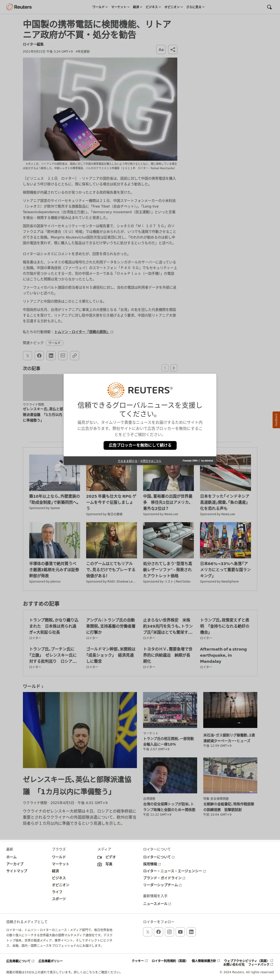Open the ビデオ media link
Viewport: 280px width, 980px height.
click(106, 857)
